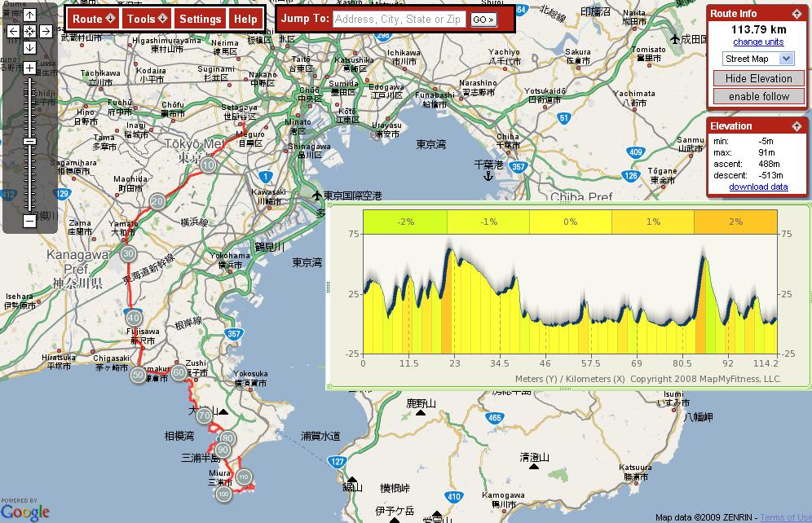812x523 pixels.
Task: Open the Tools menu
Action: 147,19
